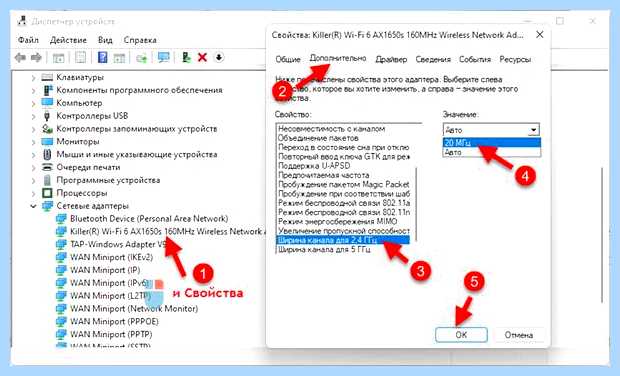
Task: Click the red X uninstall device icon
Action: [202, 58]
